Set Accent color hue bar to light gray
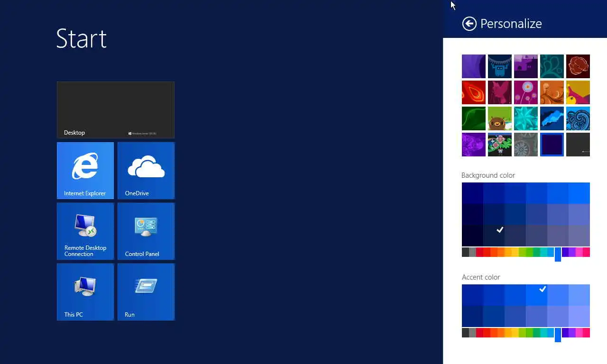Image resolution: width=607 pixels, height=364 pixels. coord(472,333)
